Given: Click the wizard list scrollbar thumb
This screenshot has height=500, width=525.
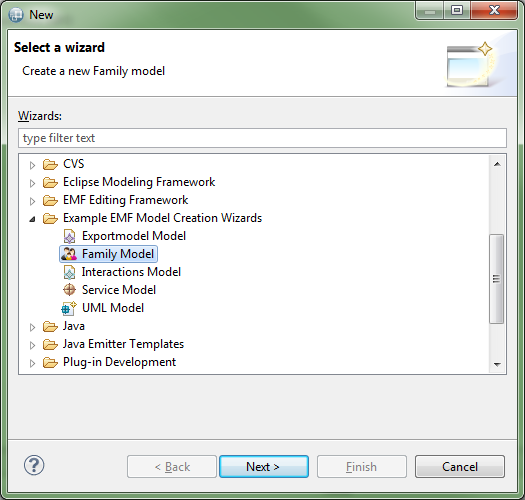Looking at the screenshot, I should [x=497, y=279].
